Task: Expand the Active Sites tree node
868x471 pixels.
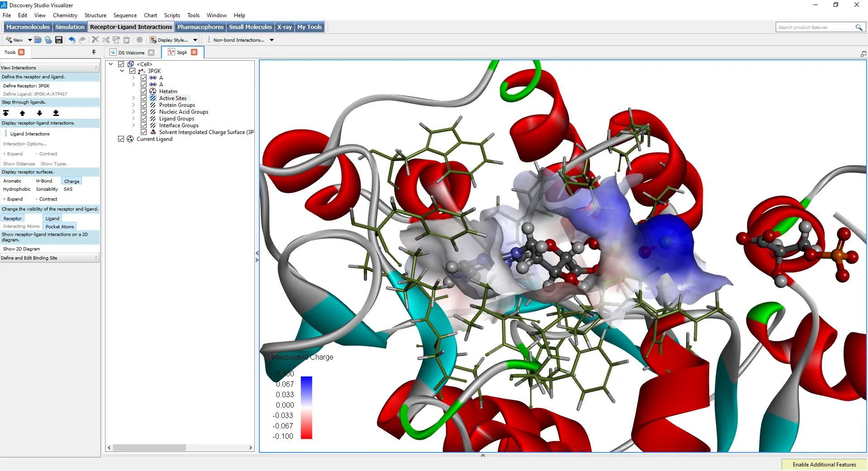Action: tap(134, 98)
